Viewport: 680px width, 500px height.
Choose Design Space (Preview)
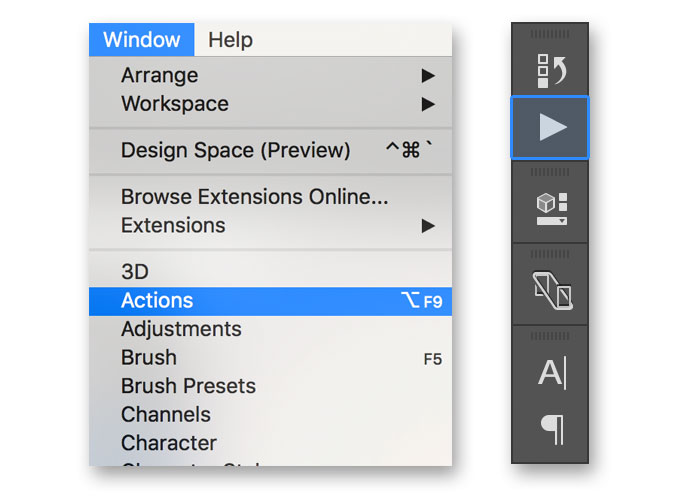[x=271, y=150]
